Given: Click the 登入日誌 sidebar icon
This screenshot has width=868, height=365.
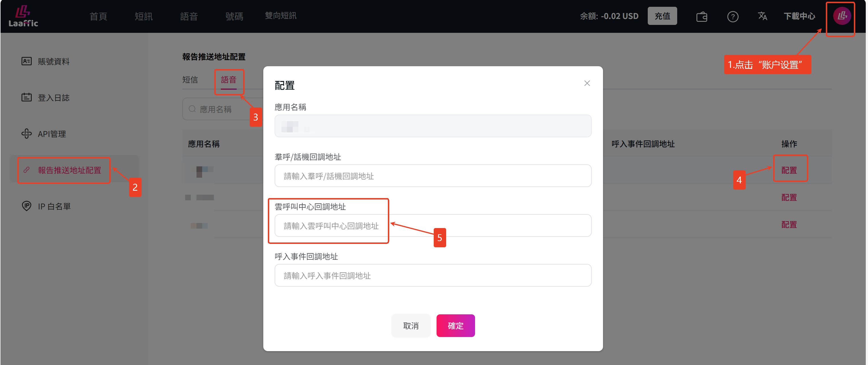Looking at the screenshot, I should click(27, 98).
